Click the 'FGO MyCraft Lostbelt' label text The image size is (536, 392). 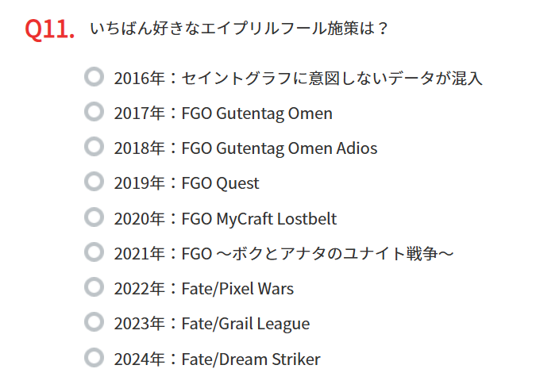click(259, 218)
